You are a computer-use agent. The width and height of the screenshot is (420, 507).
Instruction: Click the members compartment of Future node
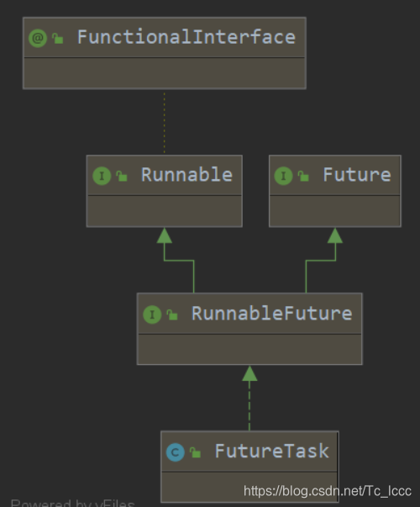335,211
